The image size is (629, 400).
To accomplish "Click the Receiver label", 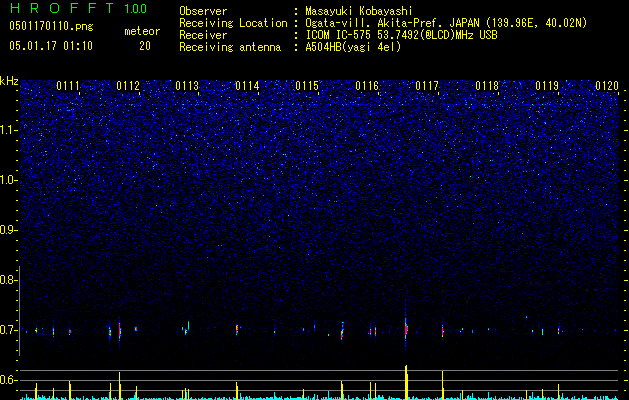I will tap(203, 35).
